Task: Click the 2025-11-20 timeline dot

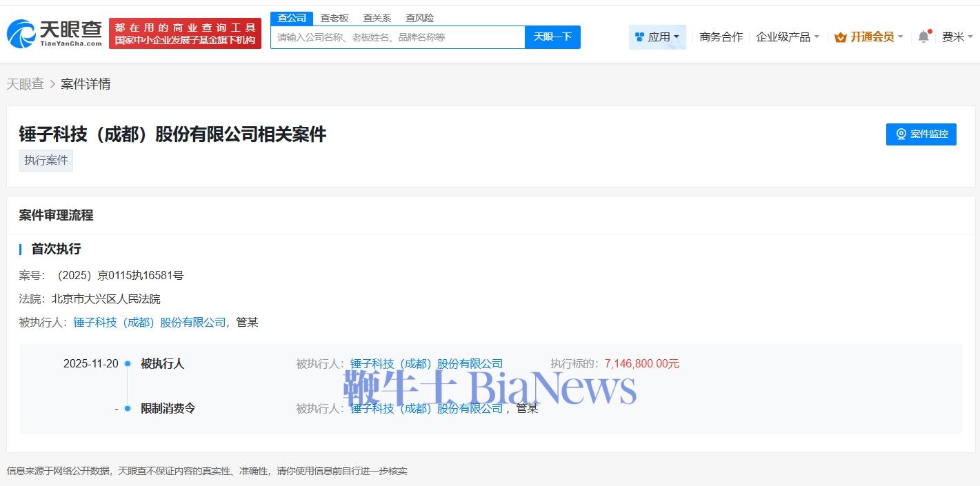Action: point(128,364)
